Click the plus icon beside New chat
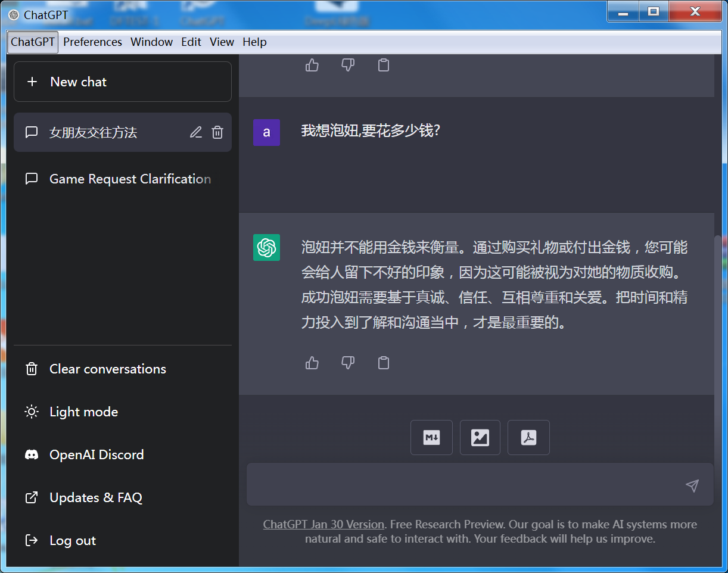This screenshot has height=573, width=728. (32, 82)
